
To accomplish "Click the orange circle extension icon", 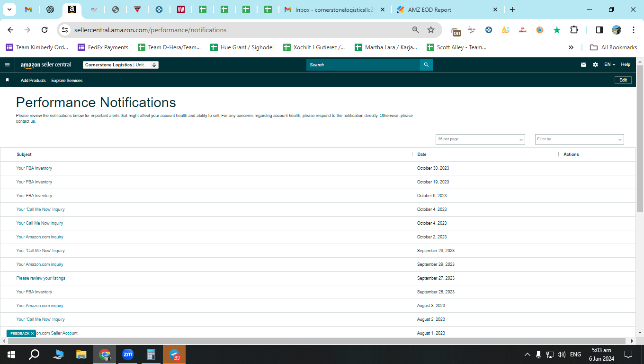I will (540, 30).
